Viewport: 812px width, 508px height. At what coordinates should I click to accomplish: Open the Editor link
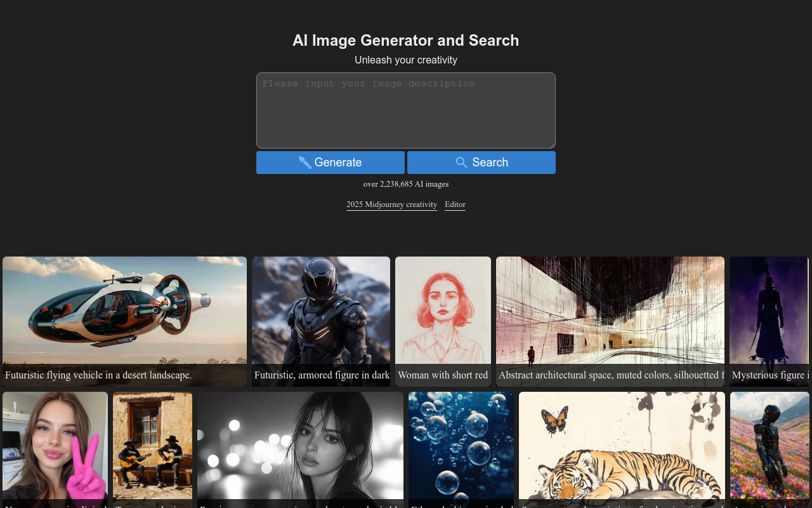click(455, 204)
